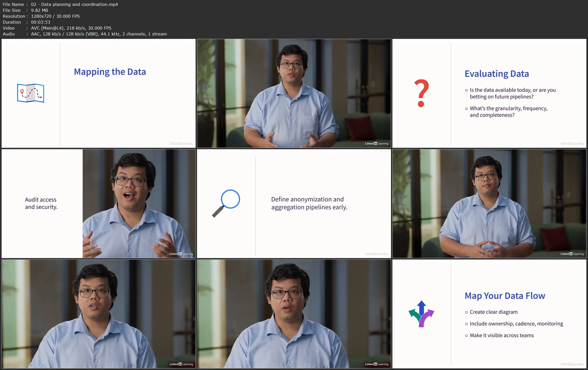The height and width of the screenshot is (370, 588).
Task: Click 'Create clear diagram' bullet
Action: tap(493, 312)
